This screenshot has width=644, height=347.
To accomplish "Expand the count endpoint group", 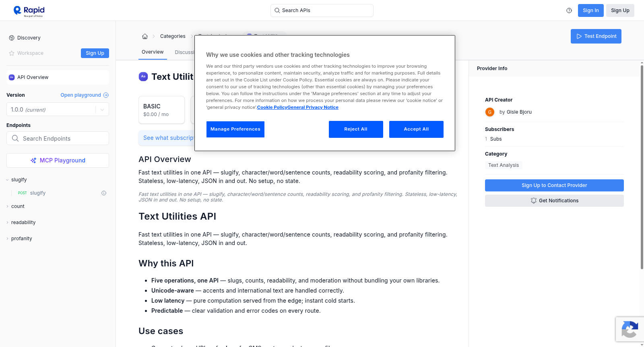I will coord(7,206).
